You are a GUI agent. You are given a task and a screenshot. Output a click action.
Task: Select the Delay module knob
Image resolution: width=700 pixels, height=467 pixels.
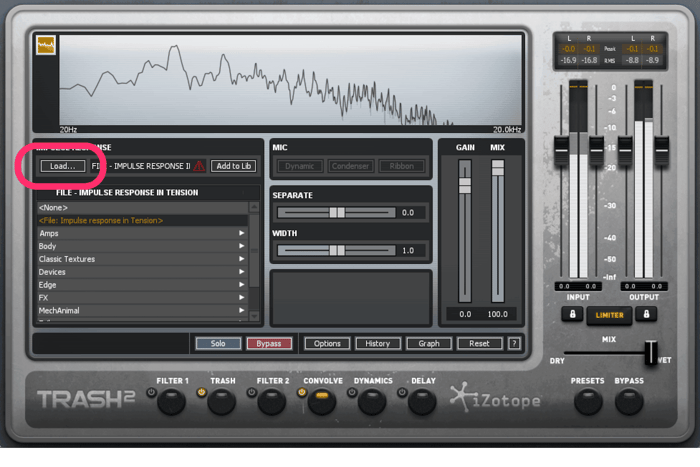point(422,401)
